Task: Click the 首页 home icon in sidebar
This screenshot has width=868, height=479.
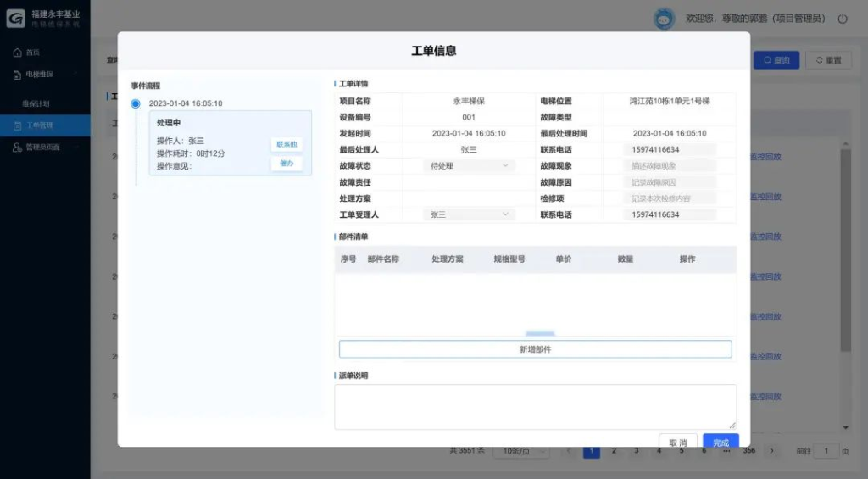Action: point(17,53)
